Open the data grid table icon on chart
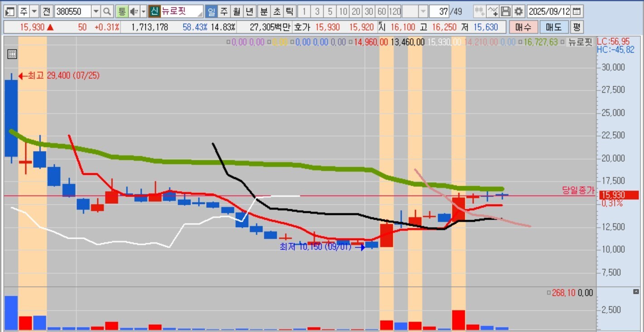Image resolution: width=644 pixels, height=332 pixels. (12, 54)
